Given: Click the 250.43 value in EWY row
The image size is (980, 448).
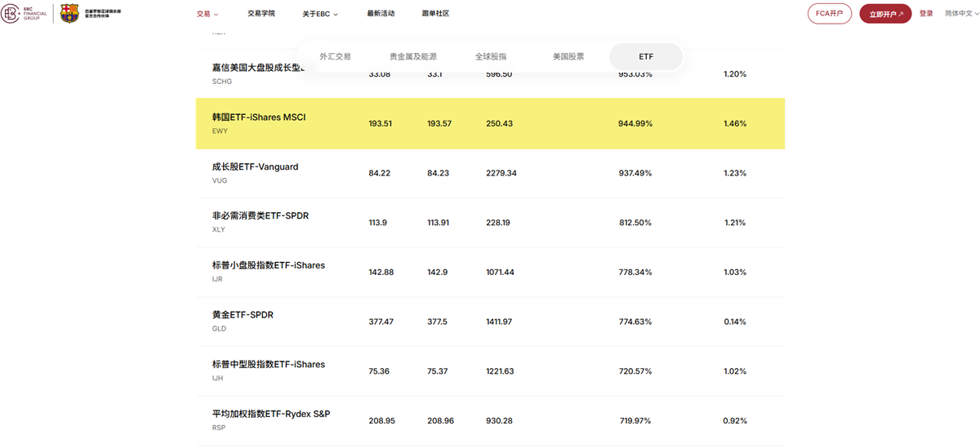Looking at the screenshot, I should [x=499, y=124].
